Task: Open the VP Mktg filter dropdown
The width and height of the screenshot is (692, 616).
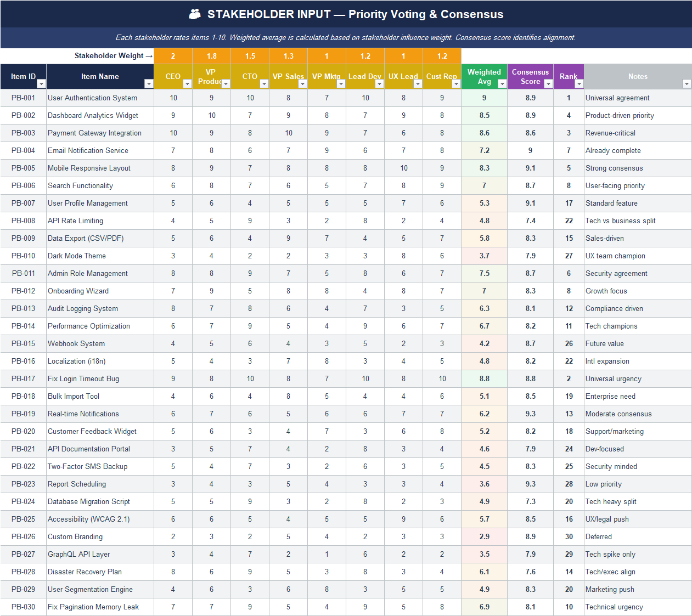Action: [341, 83]
